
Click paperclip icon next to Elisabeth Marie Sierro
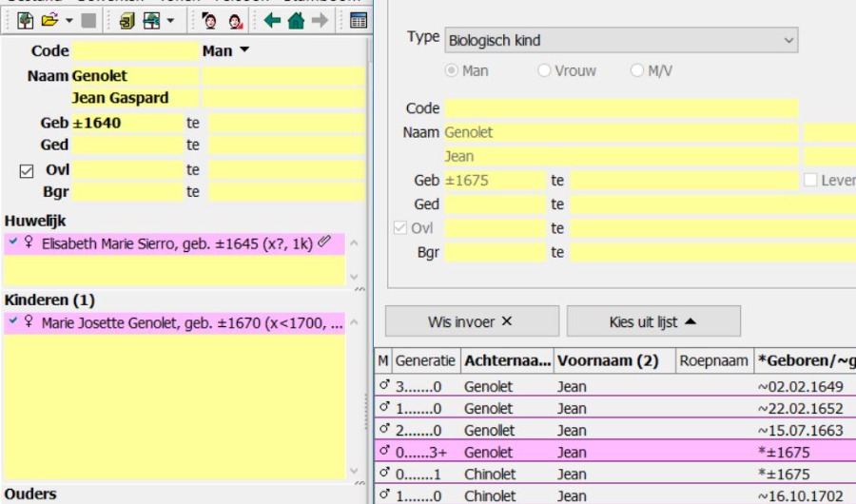tap(324, 242)
